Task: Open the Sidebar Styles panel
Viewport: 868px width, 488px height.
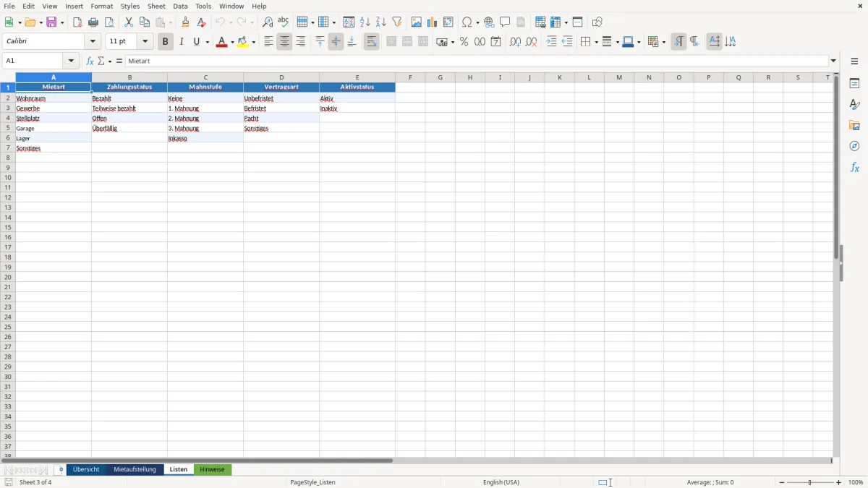Action: click(x=854, y=105)
